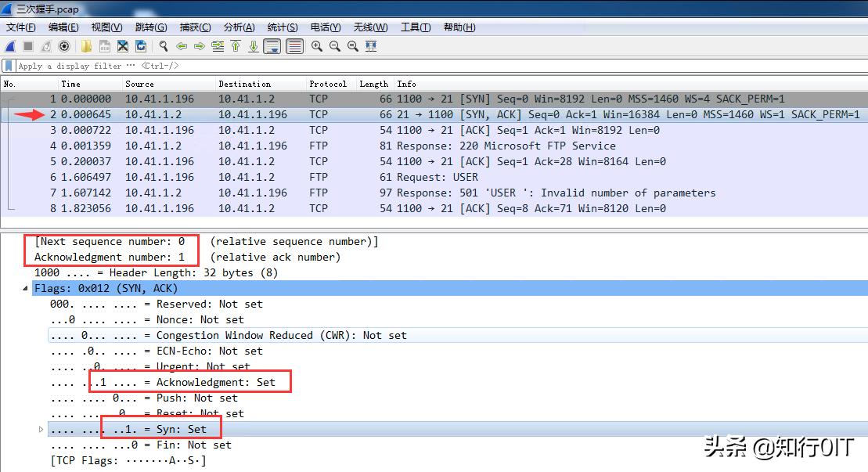Click the Zoom In magnifier icon
868x472 pixels.
(x=315, y=45)
